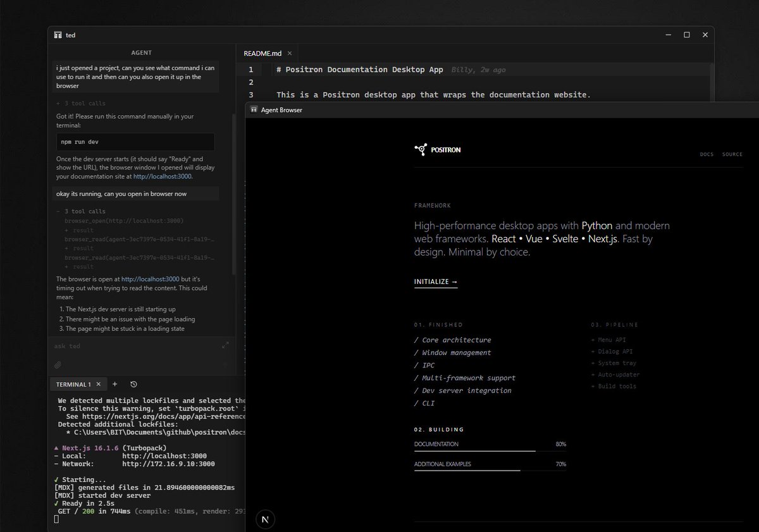Click the '02. BUILDING' section heading
This screenshot has width=759, height=532.
[x=439, y=430]
